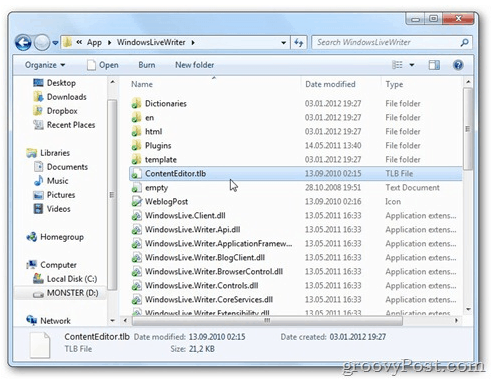Click the horizontal scrollbar thumb
Screen dimensions: 491x379
click(267, 321)
